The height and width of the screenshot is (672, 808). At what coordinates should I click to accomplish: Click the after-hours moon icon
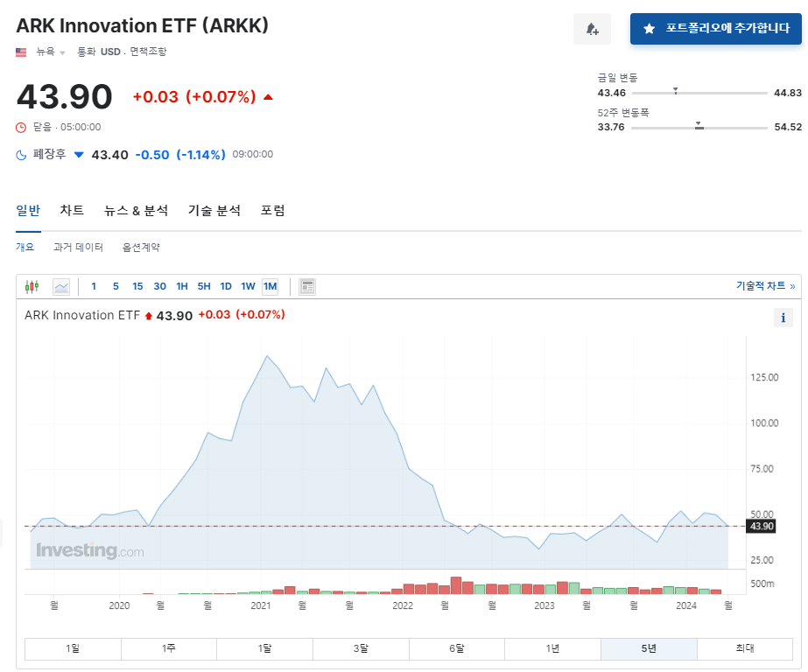pos(21,155)
